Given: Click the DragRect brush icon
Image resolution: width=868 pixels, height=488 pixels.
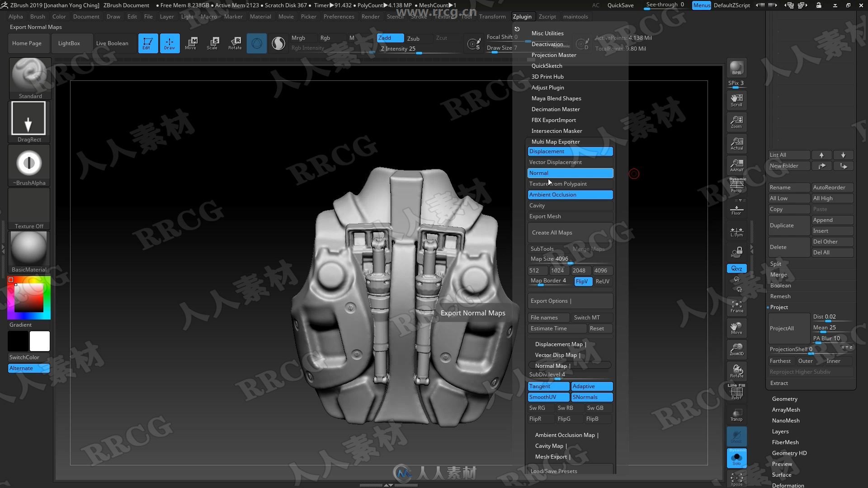Looking at the screenshot, I should (x=28, y=123).
